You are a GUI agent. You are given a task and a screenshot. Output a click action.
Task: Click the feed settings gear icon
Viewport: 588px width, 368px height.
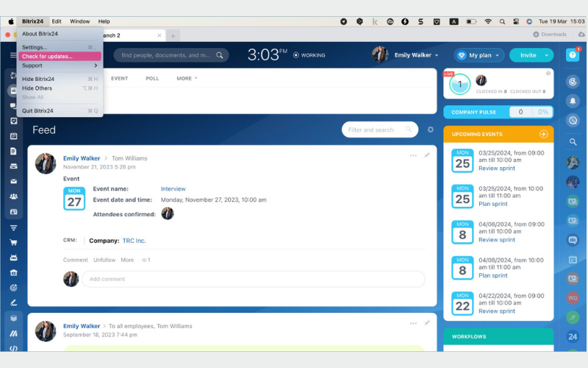coord(431,130)
